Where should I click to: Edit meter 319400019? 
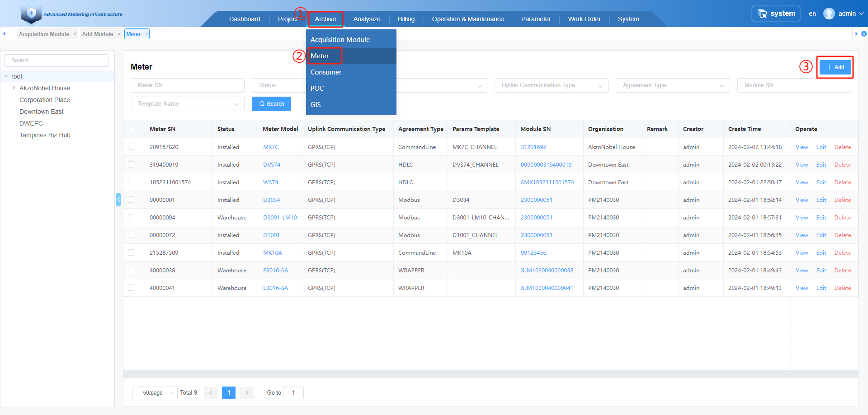pyautogui.click(x=821, y=164)
